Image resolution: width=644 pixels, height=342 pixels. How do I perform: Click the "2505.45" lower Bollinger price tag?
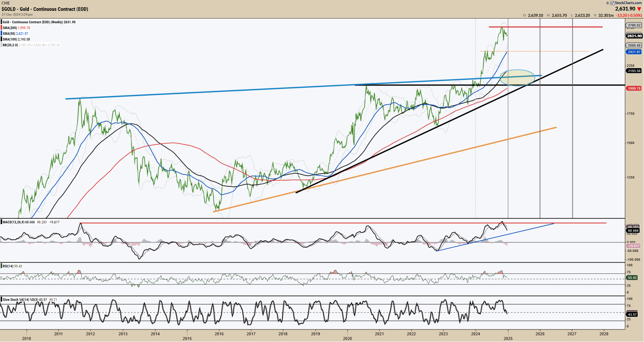[634, 45]
